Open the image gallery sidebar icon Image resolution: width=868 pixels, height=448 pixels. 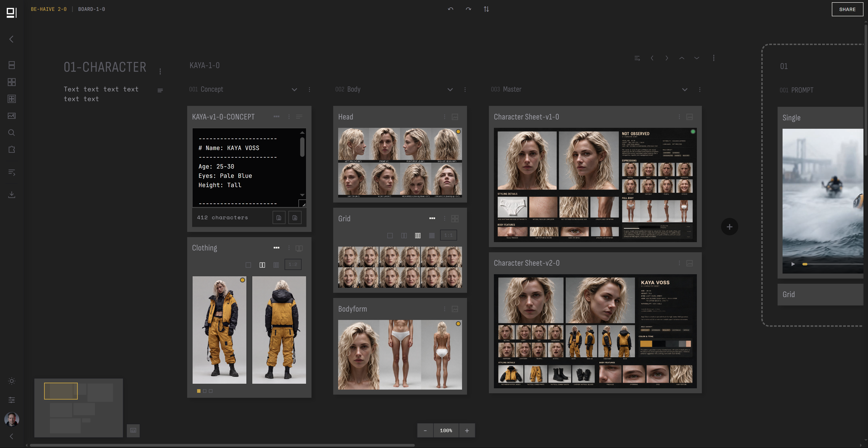tap(12, 116)
